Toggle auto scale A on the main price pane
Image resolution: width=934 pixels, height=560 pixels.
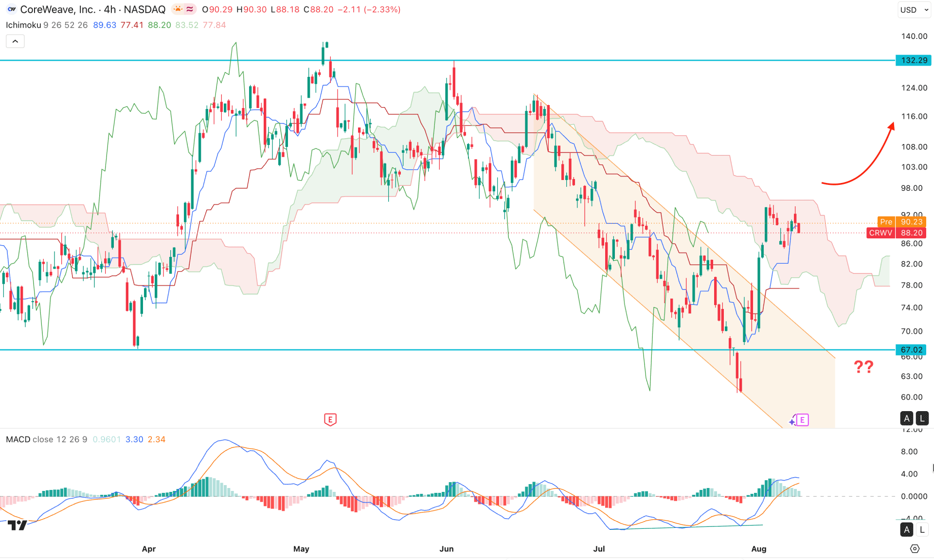point(907,418)
